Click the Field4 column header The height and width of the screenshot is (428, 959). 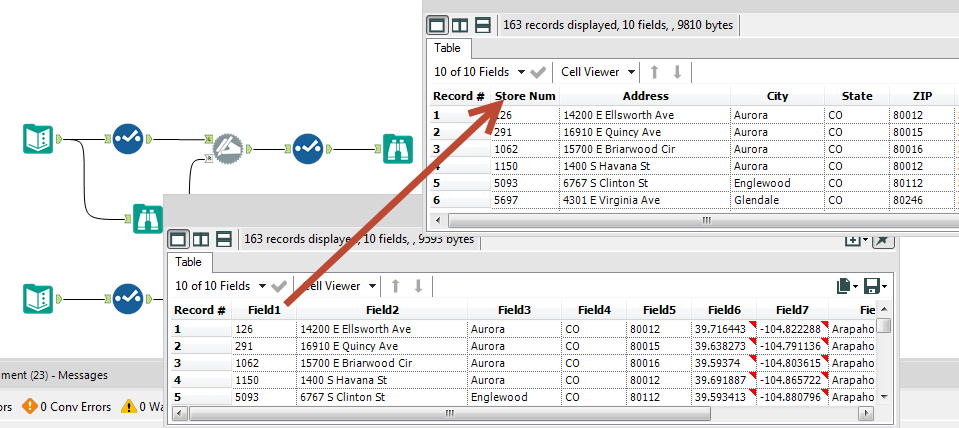coord(593,310)
